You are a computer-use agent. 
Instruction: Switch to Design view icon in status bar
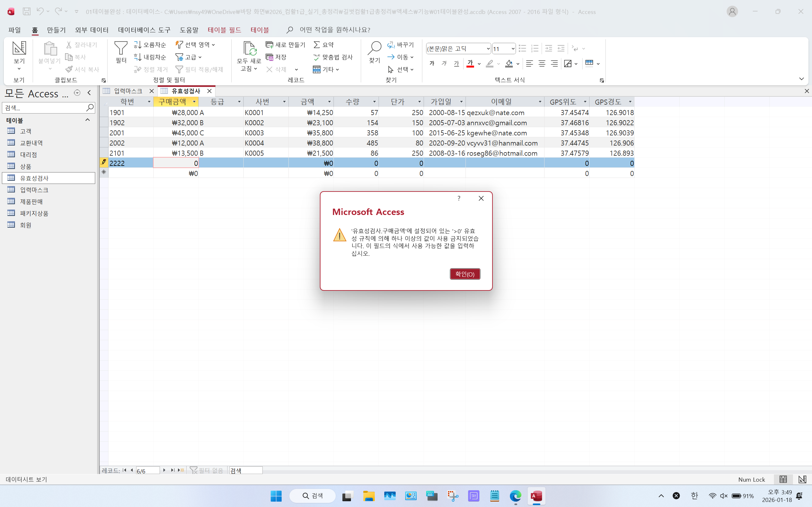pos(802,479)
